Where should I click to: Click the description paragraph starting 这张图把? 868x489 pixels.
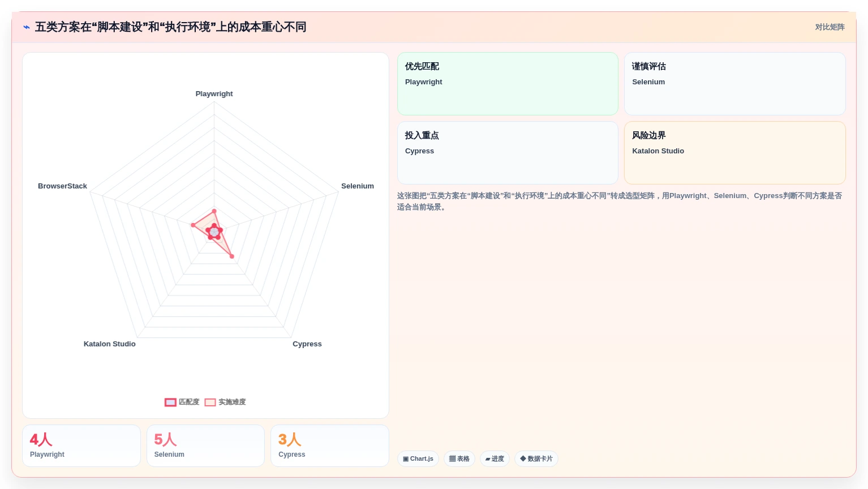tap(620, 201)
